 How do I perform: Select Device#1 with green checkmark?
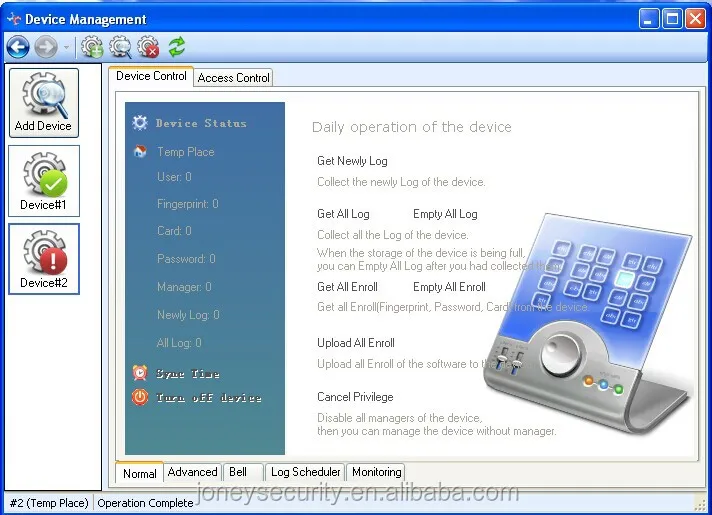pos(43,181)
